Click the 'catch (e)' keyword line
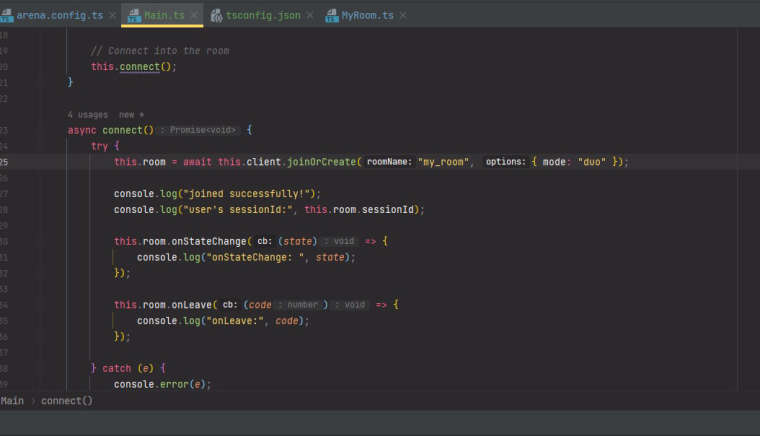This screenshot has height=436, width=760. pyautogui.click(x=128, y=368)
